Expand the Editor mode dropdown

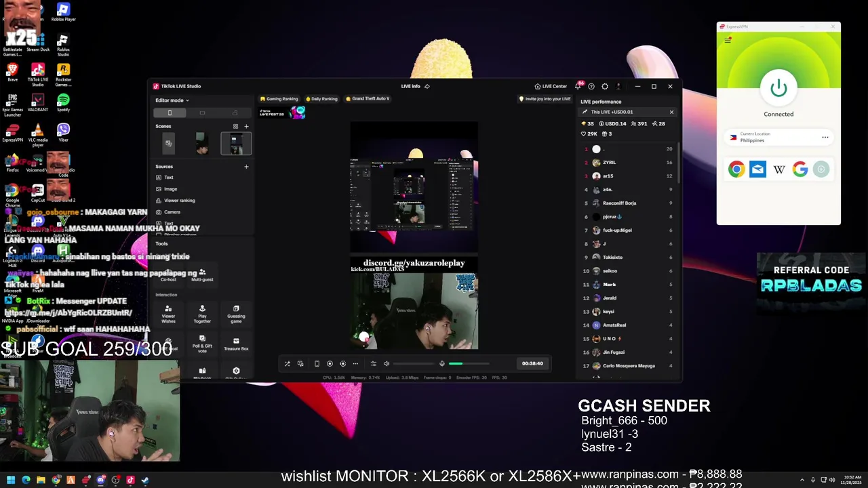(172, 100)
